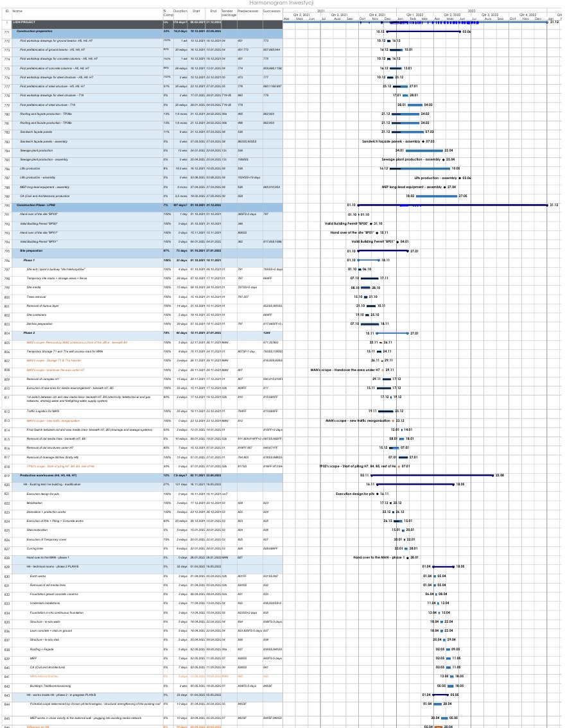Image resolution: width=565 pixels, height=728 pixels.
Task: Click the 'Execution design for pits' milestone diamond
Action: [x=378, y=494]
